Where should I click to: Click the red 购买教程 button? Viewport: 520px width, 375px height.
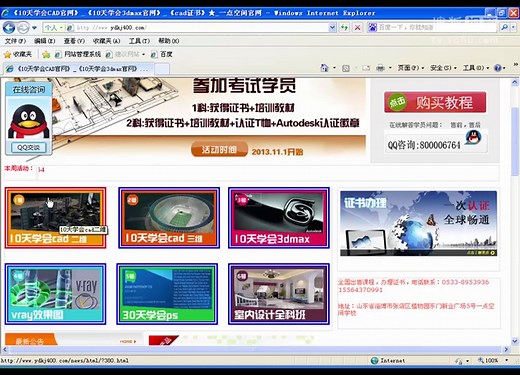click(x=435, y=102)
